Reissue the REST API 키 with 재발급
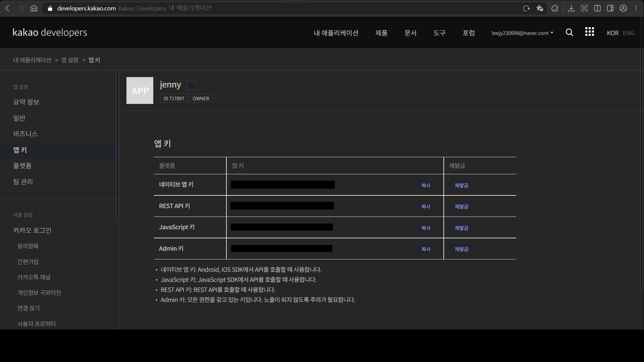 [x=462, y=206]
